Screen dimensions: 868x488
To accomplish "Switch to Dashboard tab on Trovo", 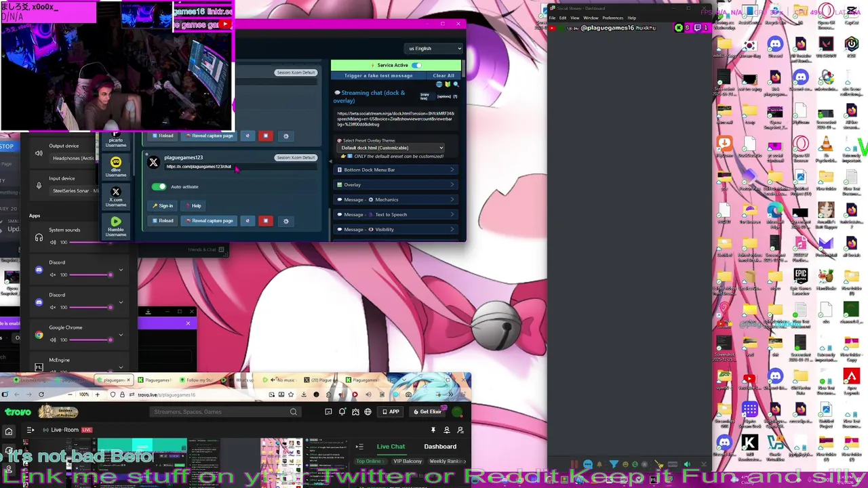I will click(x=440, y=446).
